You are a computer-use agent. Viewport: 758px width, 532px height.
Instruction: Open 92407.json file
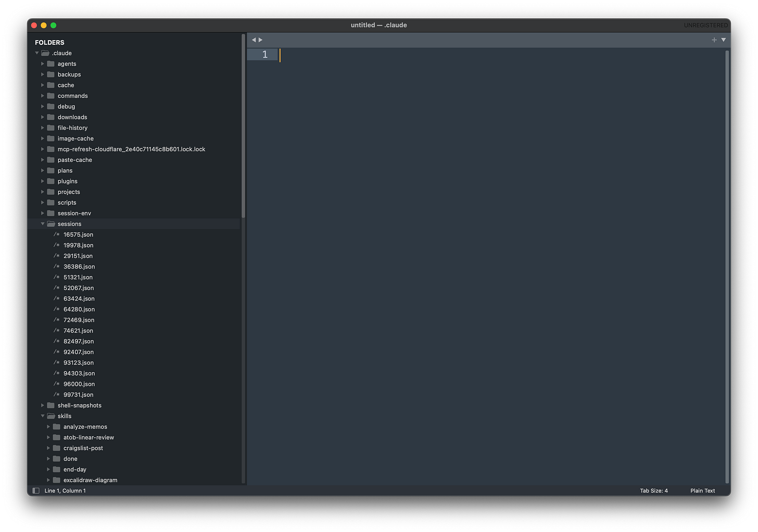point(79,352)
